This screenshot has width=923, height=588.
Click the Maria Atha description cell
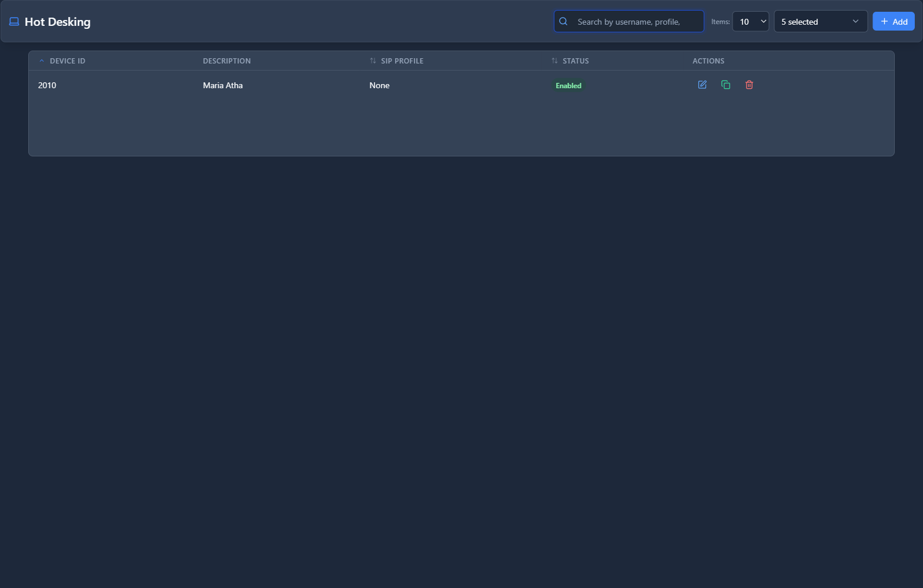pyautogui.click(x=223, y=86)
